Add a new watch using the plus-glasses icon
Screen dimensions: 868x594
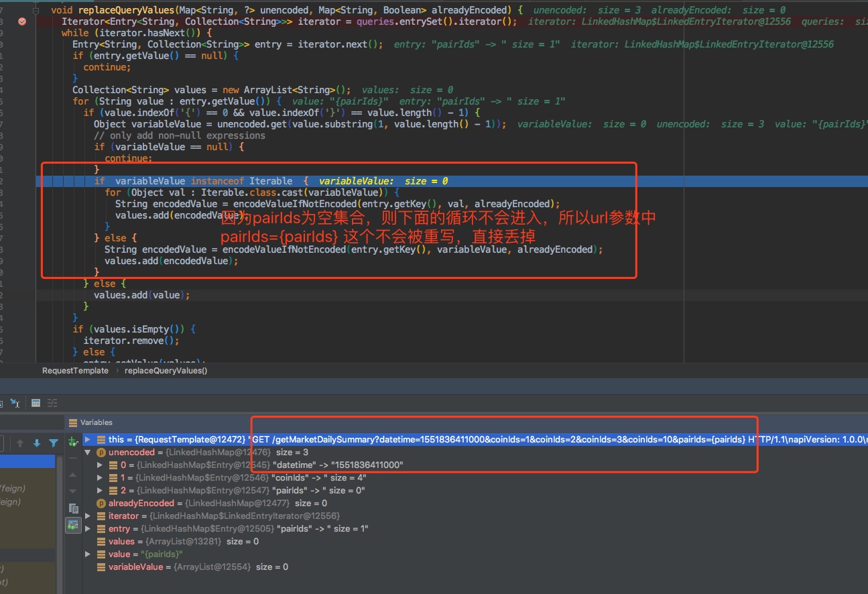pos(72,442)
